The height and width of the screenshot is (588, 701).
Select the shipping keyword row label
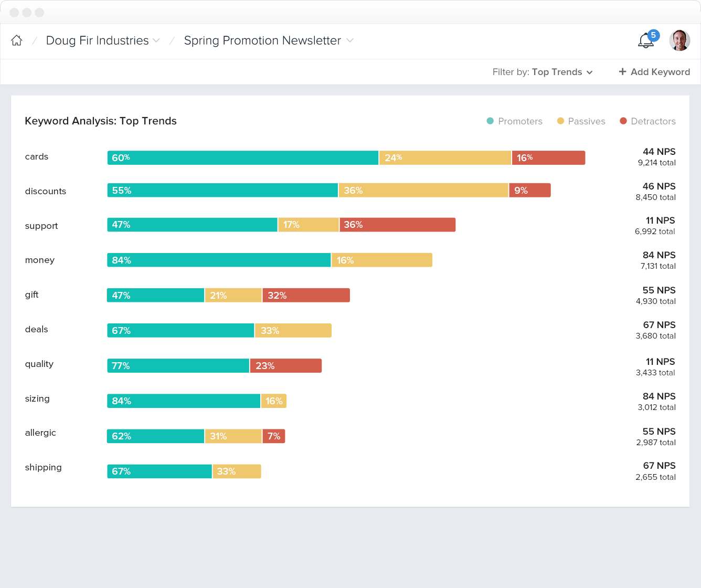pyautogui.click(x=44, y=467)
